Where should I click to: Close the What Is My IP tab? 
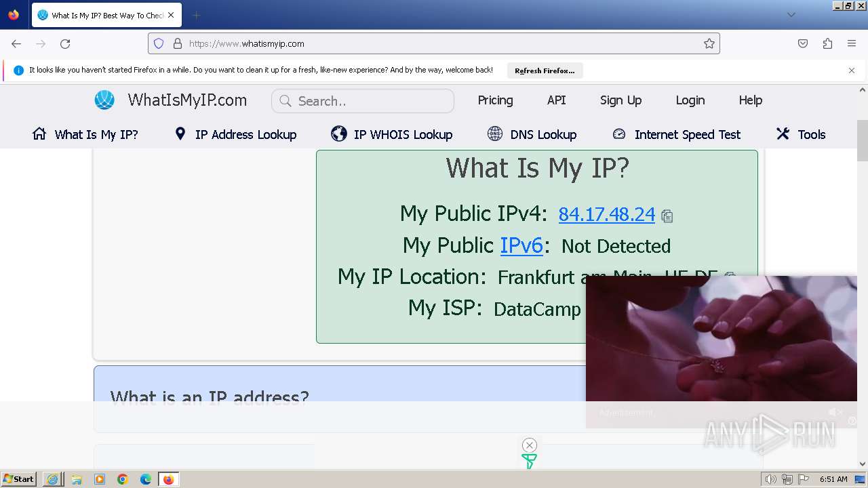coord(171,15)
